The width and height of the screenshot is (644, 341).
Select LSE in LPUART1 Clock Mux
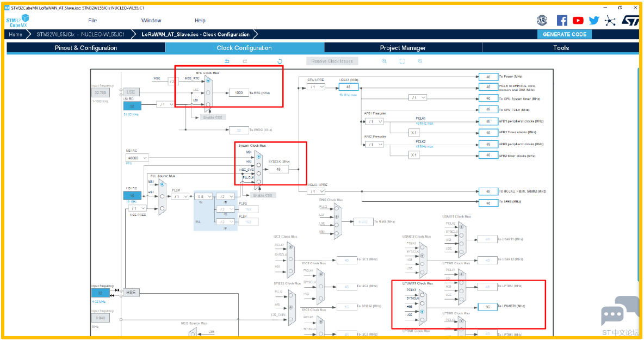coord(422,320)
